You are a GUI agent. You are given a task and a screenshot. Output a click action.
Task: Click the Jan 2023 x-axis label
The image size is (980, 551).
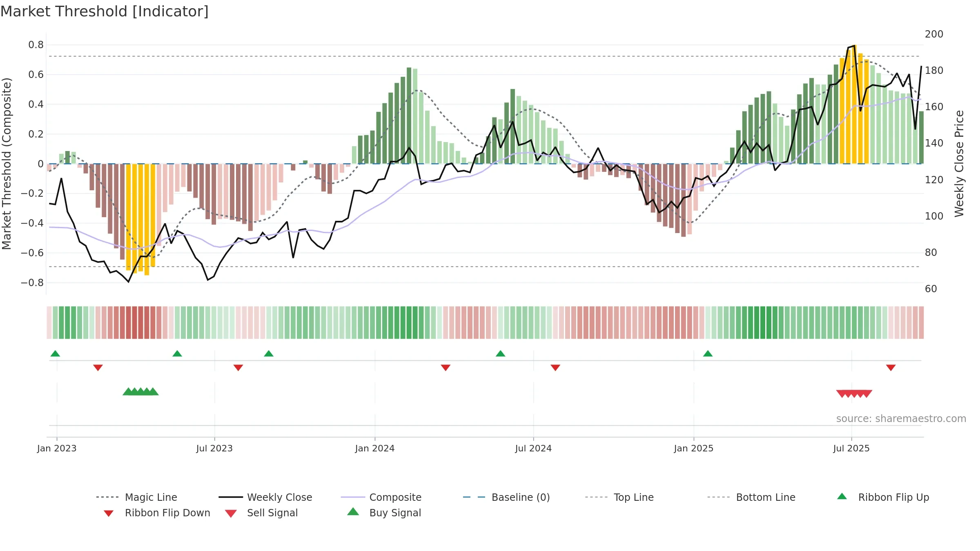coord(57,449)
